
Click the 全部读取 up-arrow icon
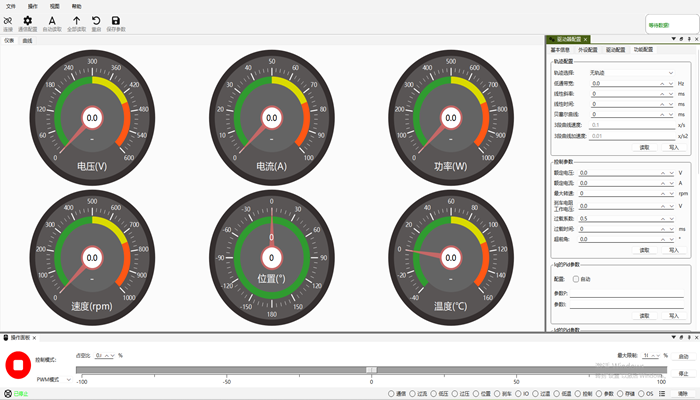click(76, 20)
